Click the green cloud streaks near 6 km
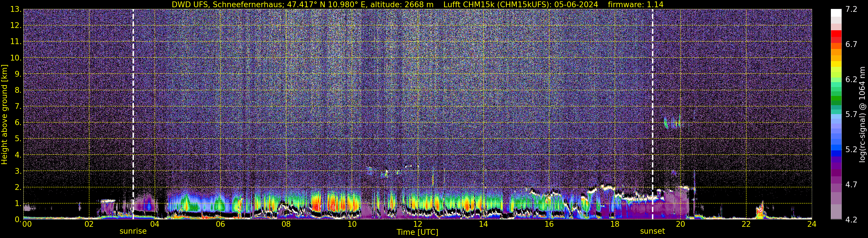Screen dimensions: 868x238 point(672,122)
